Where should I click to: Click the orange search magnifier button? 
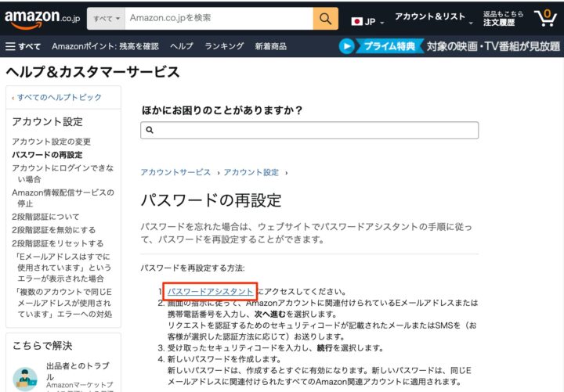(326, 18)
